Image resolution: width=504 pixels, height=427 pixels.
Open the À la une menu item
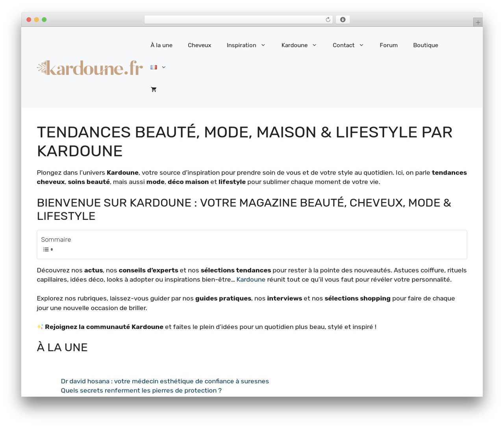[161, 45]
